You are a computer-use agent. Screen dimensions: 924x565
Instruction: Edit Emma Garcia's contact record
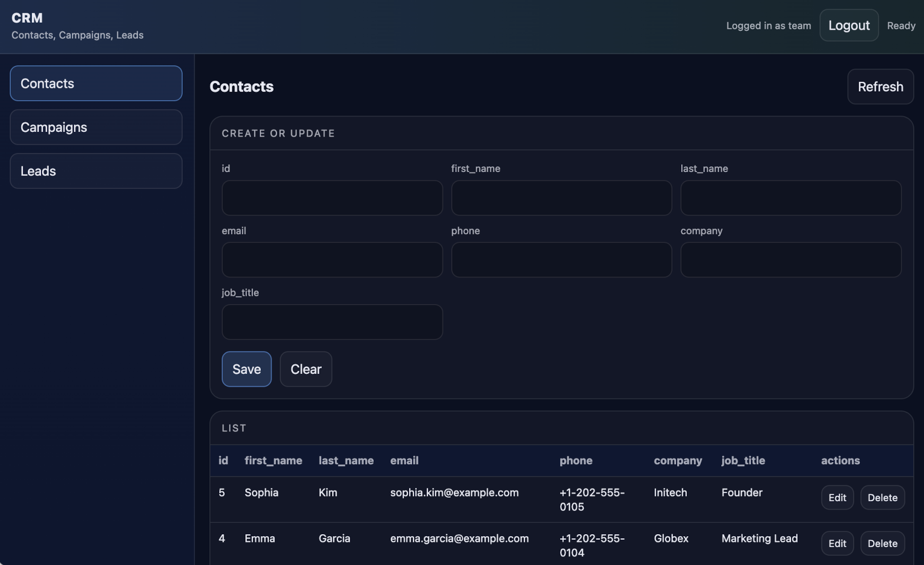coord(837,543)
